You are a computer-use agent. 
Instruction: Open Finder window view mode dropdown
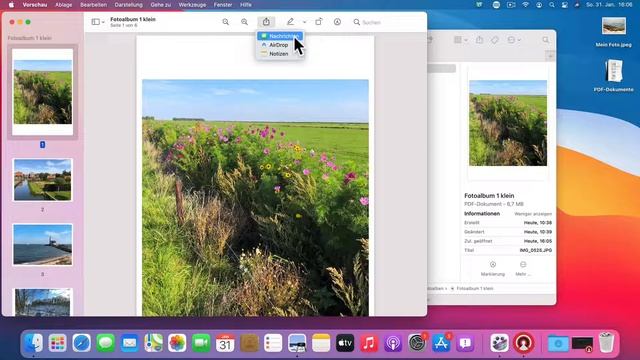[x=460, y=40]
